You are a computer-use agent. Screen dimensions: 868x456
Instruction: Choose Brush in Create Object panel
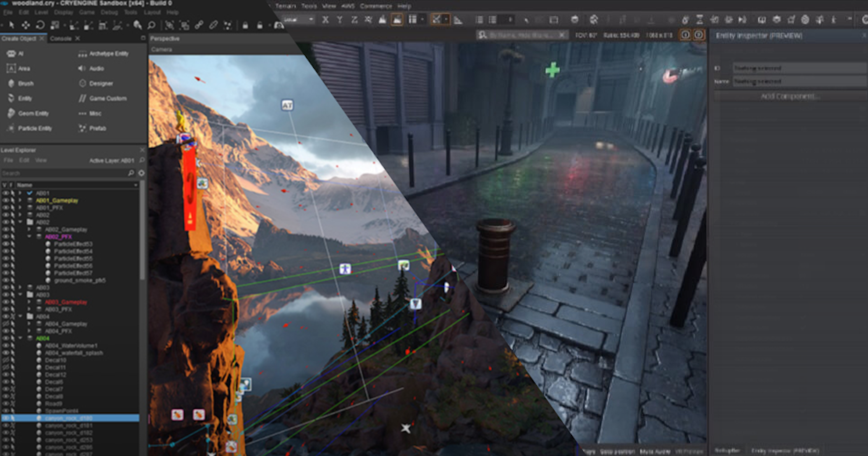pyautogui.click(x=21, y=84)
